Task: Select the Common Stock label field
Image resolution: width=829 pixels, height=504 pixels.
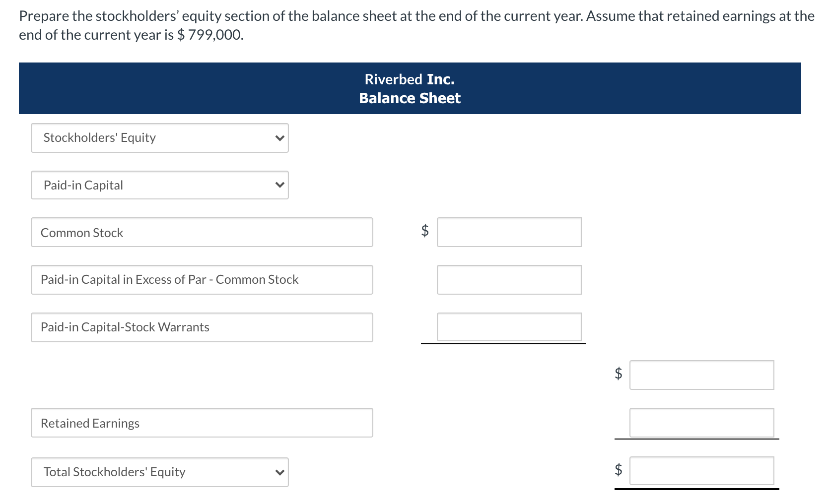Action: (x=202, y=232)
